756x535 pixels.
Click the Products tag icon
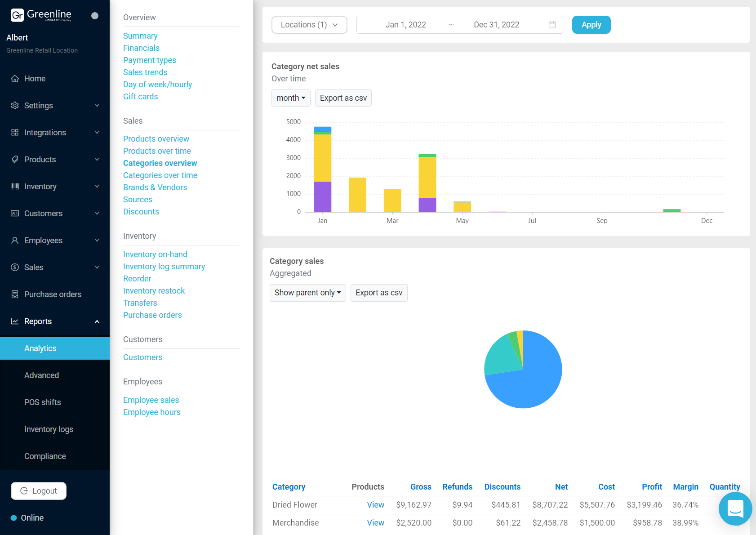(x=15, y=160)
